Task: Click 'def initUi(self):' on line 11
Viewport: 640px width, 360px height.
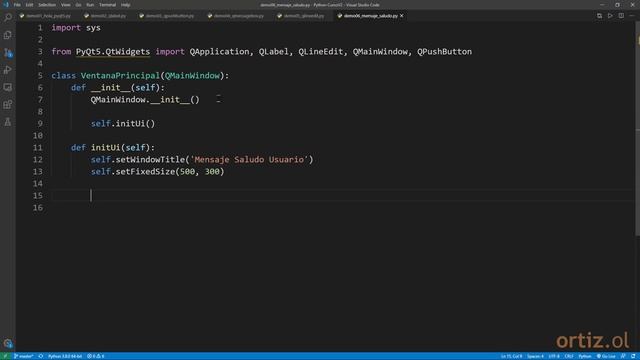Action: tap(113, 148)
